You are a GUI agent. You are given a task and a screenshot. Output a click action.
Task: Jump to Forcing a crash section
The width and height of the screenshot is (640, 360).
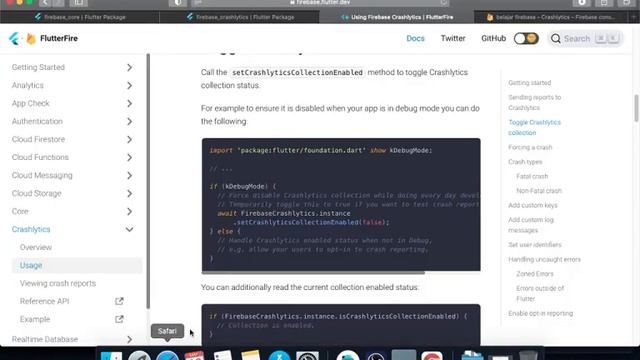point(530,147)
